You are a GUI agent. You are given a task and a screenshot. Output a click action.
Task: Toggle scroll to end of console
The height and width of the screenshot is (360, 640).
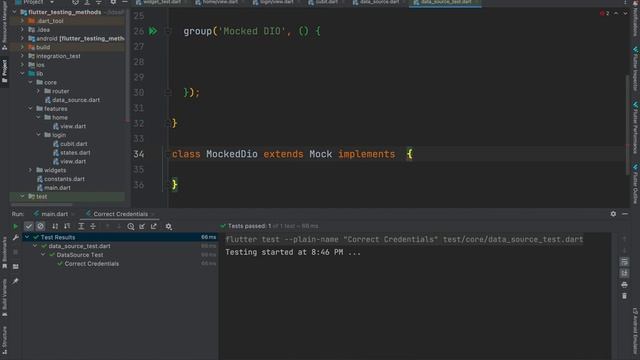[x=624, y=273]
